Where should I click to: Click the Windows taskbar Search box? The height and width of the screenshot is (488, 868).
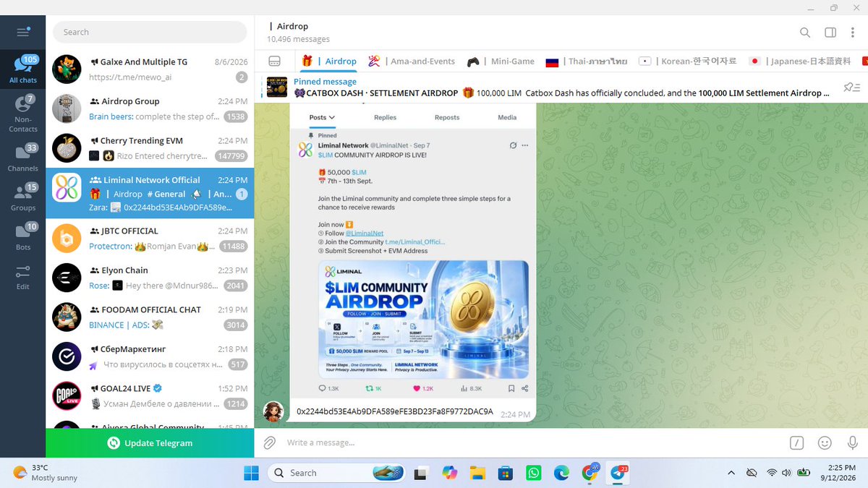click(337, 473)
